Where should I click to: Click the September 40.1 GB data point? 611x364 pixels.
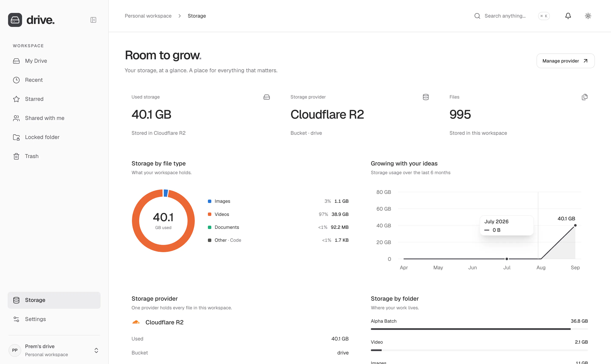click(575, 225)
